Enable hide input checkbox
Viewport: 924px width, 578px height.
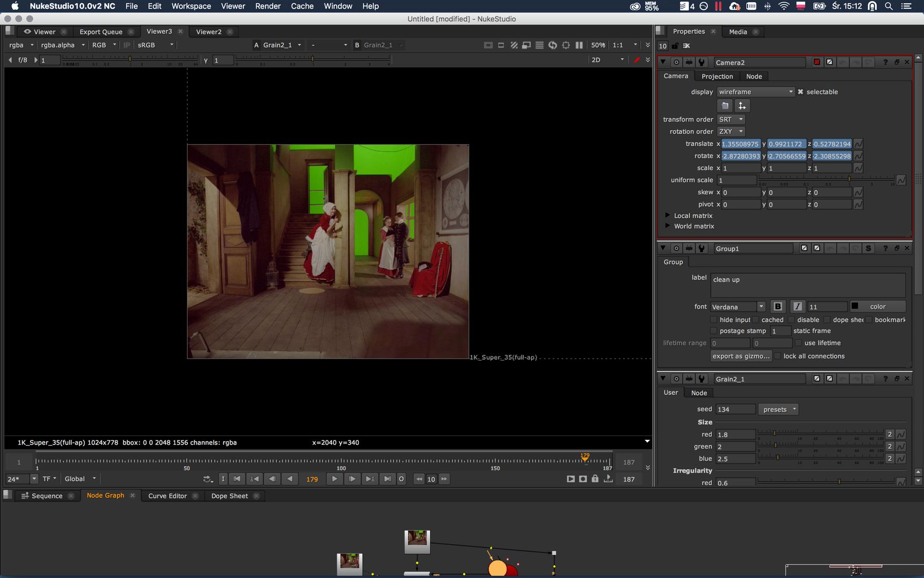click(713, 320)
